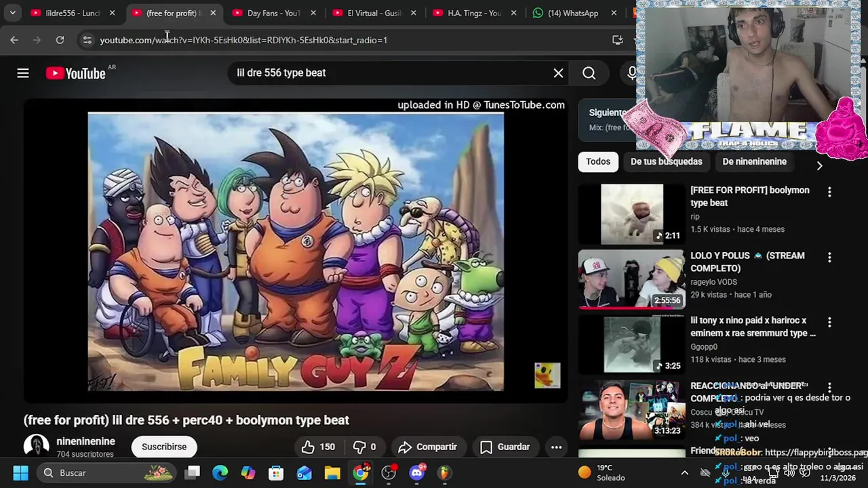This screenshot has height=488, width=868.
Task: Open Copilot from the taskbar
Action: [248, 472]
